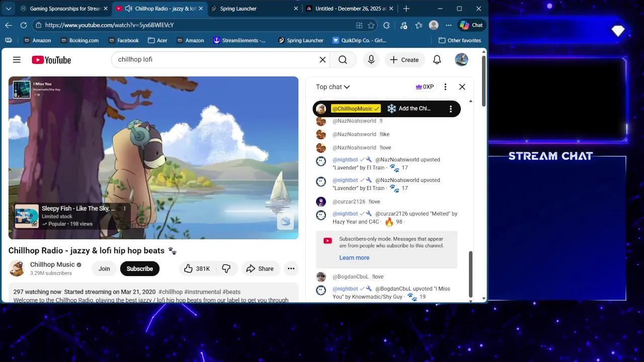Screen dimensions: 644x362
Task: Open the Booking.com bookmark
Action: point(79,40)
